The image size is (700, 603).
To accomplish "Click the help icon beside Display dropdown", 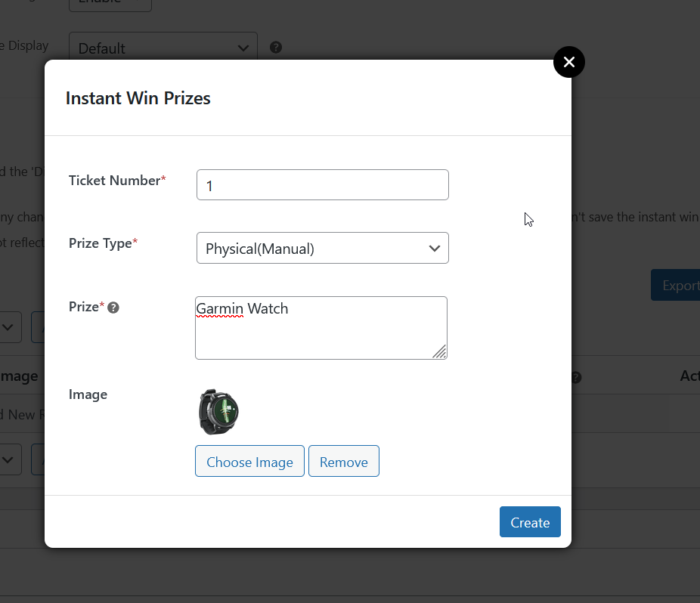I will [276, 48].
